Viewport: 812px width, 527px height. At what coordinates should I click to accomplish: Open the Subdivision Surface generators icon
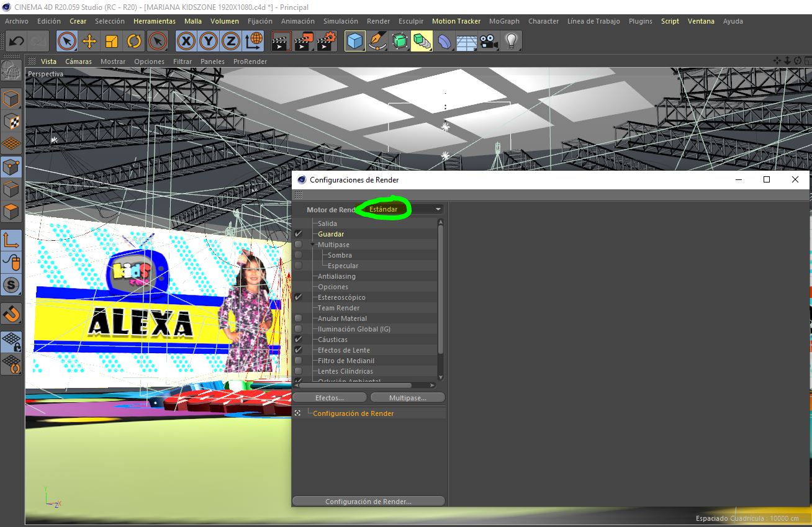[x=400, y=42]
